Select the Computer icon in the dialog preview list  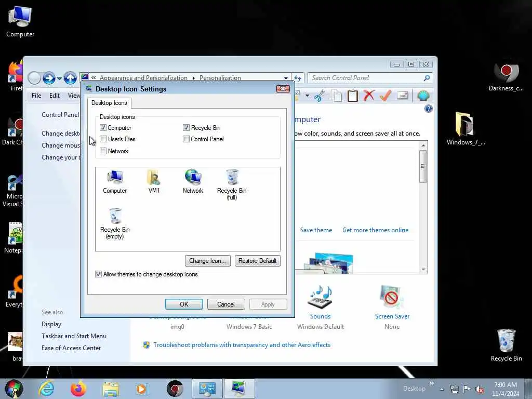point(115,182)
